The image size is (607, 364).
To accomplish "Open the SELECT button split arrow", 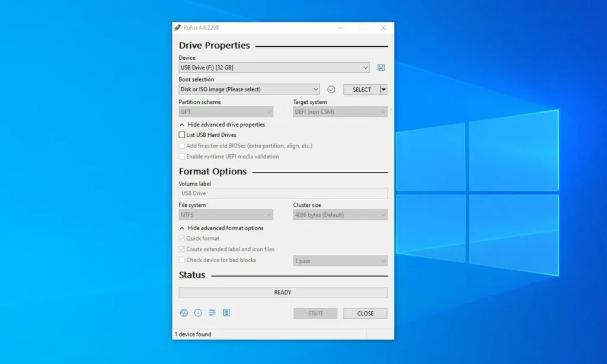I will click(384, 90).
